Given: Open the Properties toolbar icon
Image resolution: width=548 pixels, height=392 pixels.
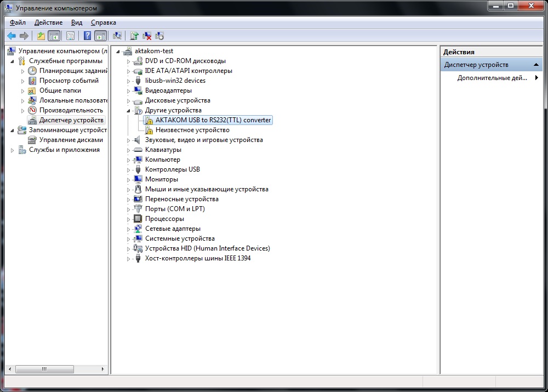Looking at the screenshot, I should [70, 36].
